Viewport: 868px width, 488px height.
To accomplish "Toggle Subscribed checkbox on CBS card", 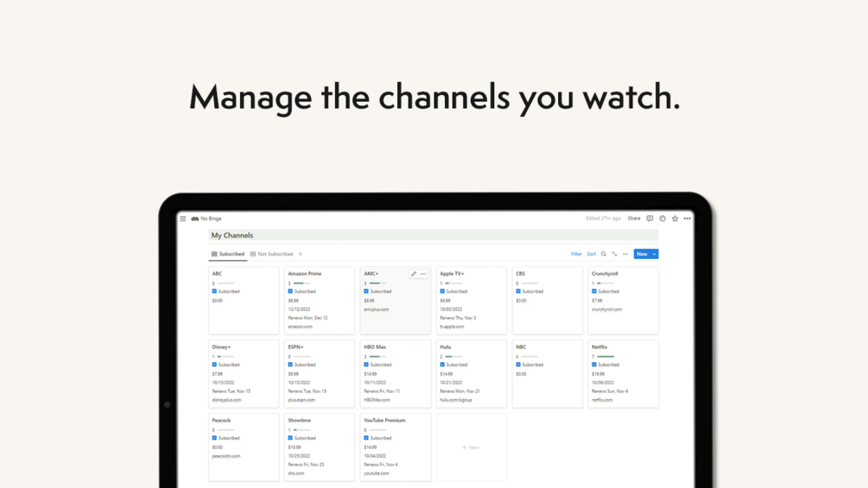I will 518,291.
